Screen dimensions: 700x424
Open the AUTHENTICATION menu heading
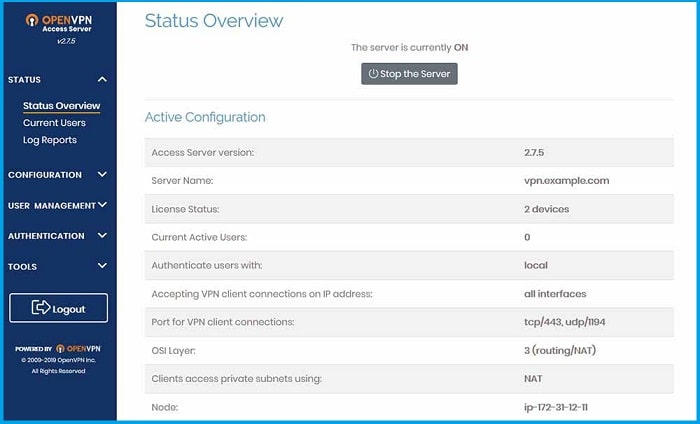(x=46, y=236)
